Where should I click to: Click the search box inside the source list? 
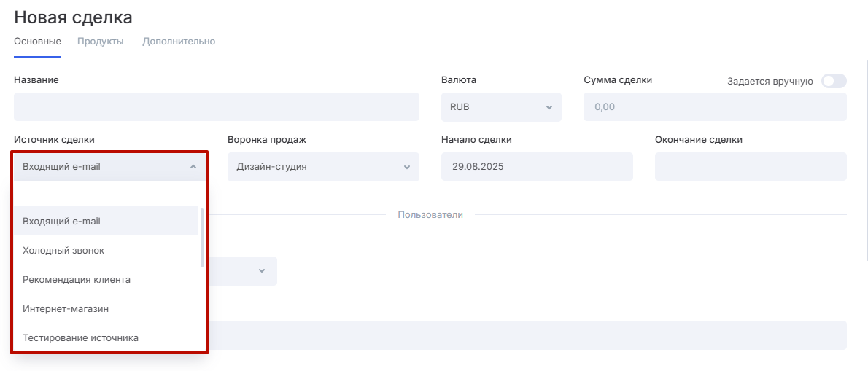[x=109, y=192]
